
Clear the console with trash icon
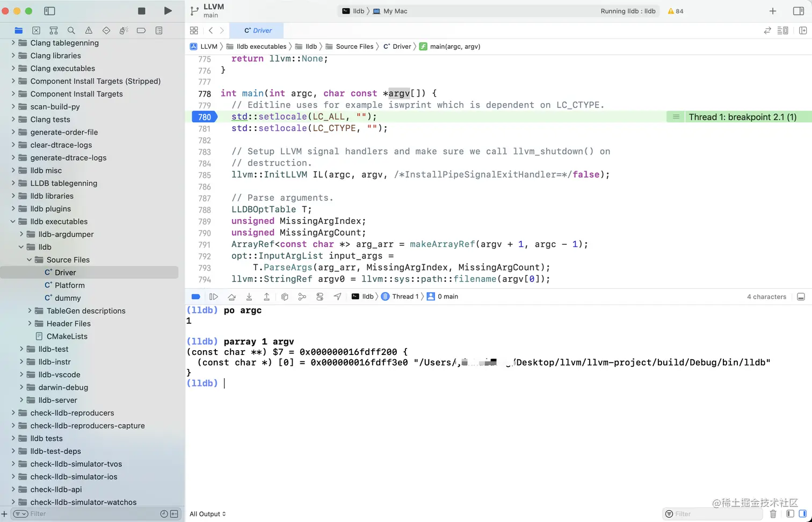coord(773,514)
